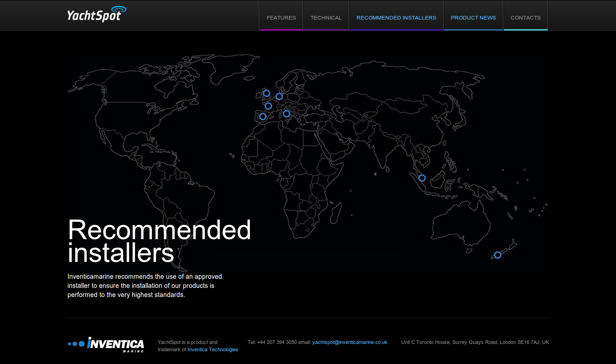616x364 pixels.
Task: Select the installer marker near Singapore
Action: click(x=422, y=178)
